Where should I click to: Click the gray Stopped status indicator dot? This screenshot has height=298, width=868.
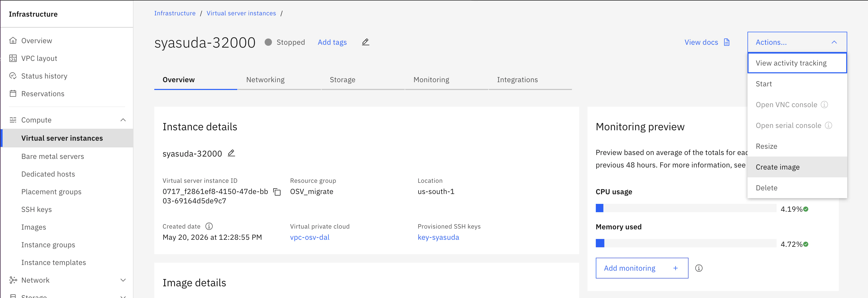pos(268,42)
